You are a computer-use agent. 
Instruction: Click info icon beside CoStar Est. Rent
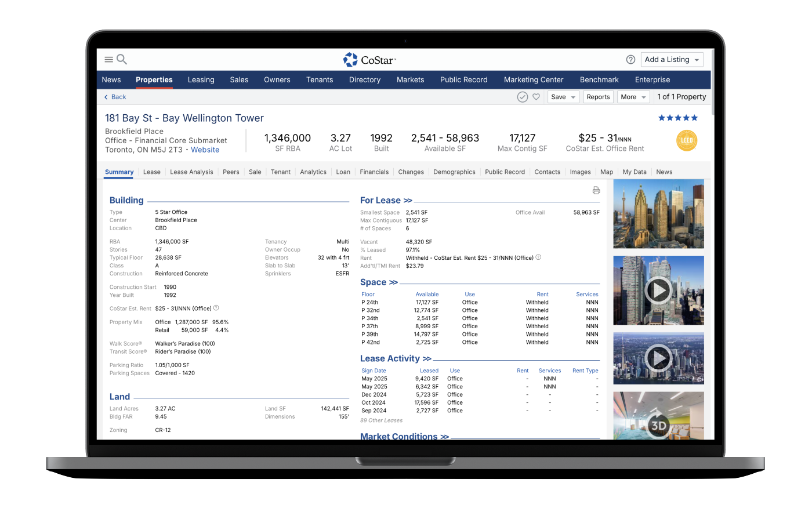(x=216, y=308)
